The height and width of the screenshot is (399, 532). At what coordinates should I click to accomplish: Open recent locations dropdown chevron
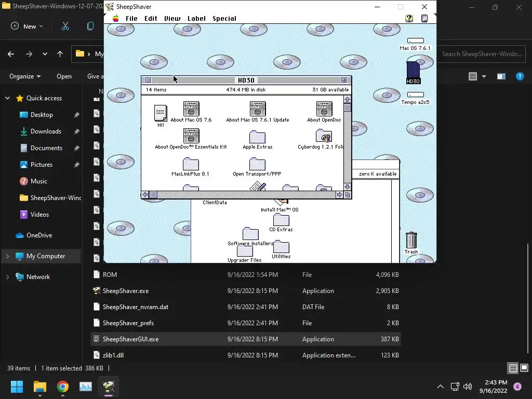point(45,54)
